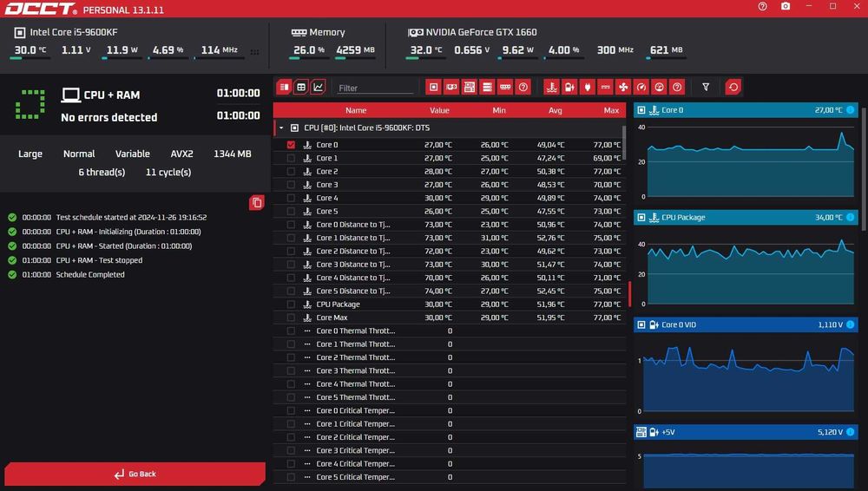Open info on Core 0 VID graph
The height and width of the screenshot is (491, 868).
[850, 324]
